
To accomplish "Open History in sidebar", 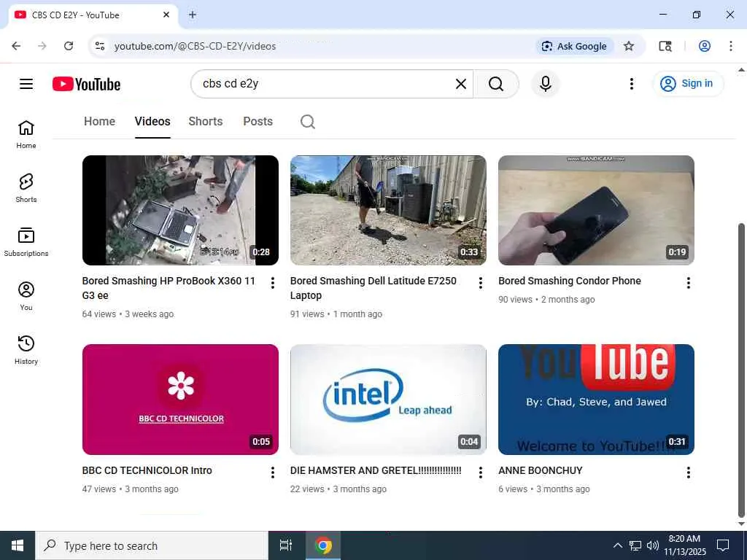I will coord(26,349).
